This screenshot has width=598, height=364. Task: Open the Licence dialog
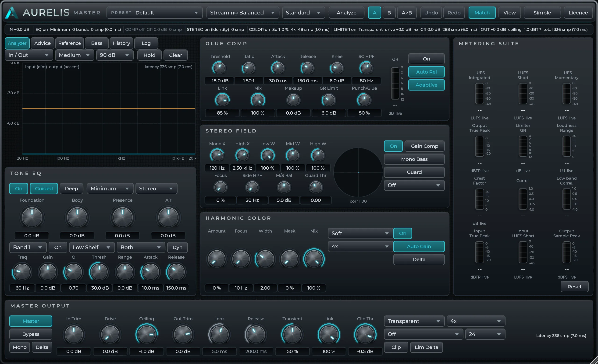[x=578, y=13]
